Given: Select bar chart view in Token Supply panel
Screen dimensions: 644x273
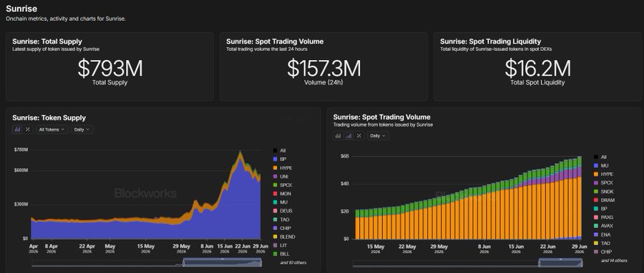Looking at the screenshot, I should click(x=17, y=129).
